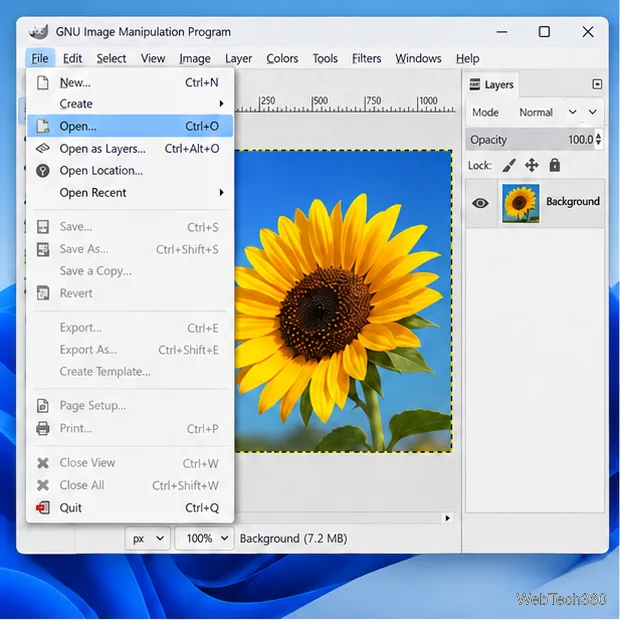Click the Opacity value stepper arrows
The height and width of the screenshot is (620, 620).
(x=598, y=139)
